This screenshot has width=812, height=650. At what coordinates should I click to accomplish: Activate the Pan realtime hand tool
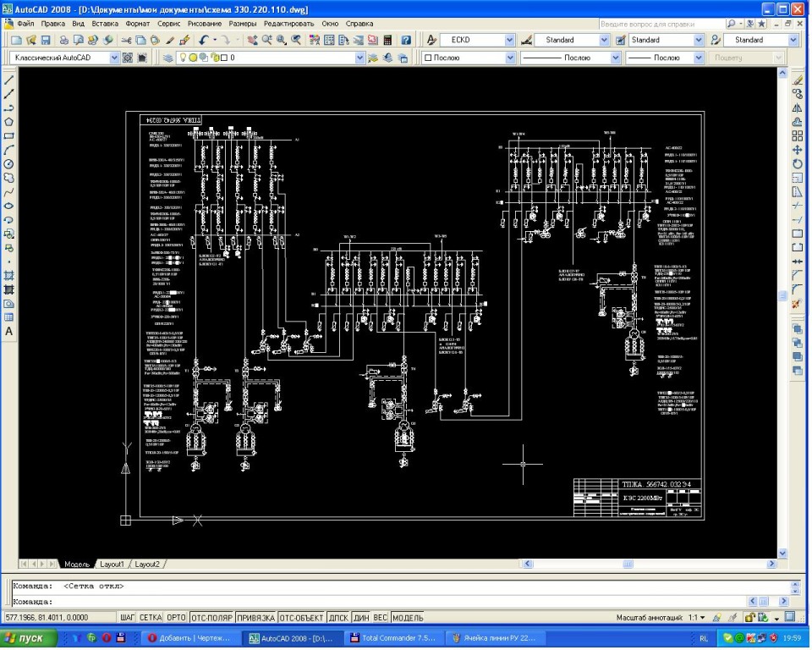(x=252, y=40)
